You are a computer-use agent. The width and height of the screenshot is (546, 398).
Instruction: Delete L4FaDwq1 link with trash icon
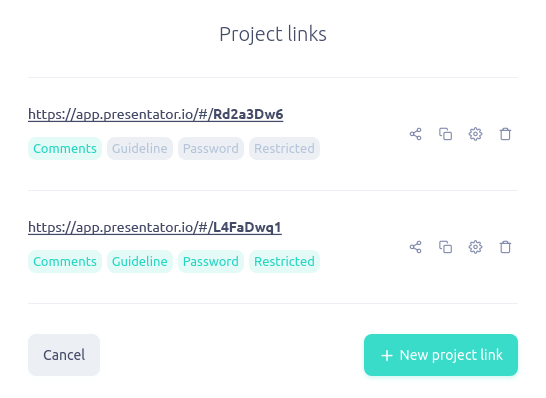coord(505,247)
